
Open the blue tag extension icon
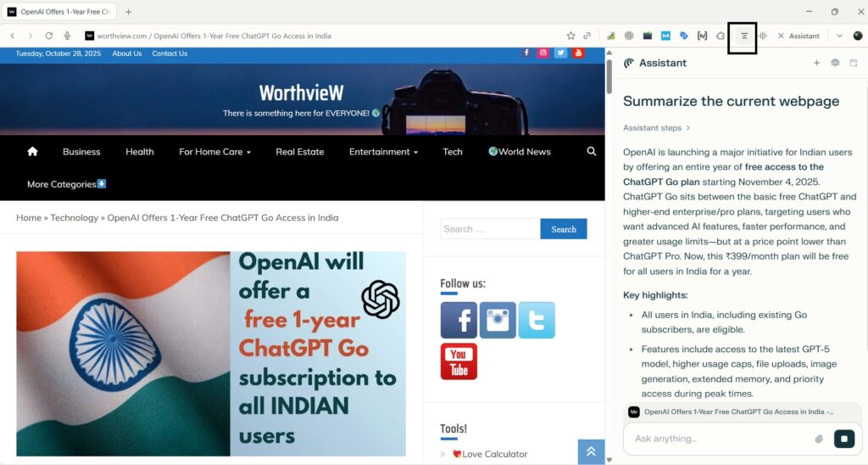click(684, 36)
